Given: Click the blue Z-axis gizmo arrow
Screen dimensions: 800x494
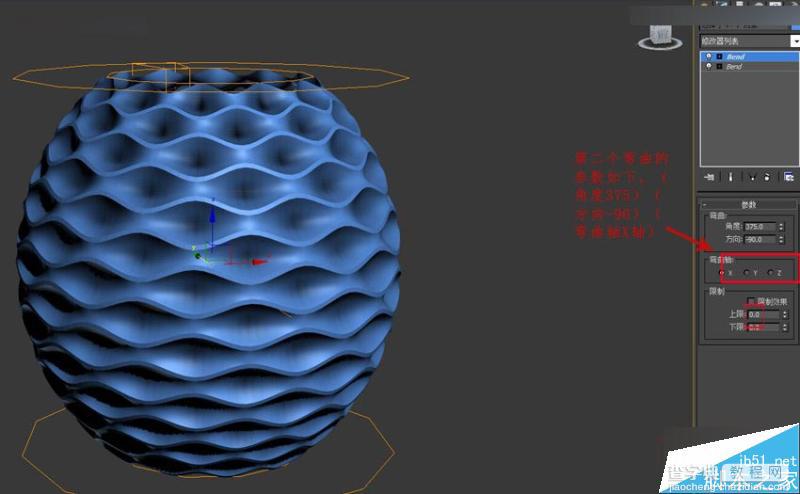Looking at the screenshot, I should [212, 218].
